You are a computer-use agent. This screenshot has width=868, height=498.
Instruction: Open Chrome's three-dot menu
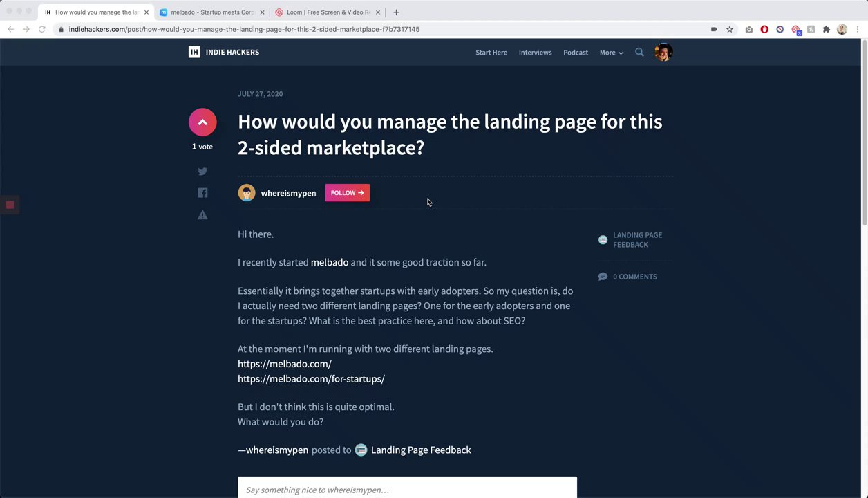tap(858, 29)
